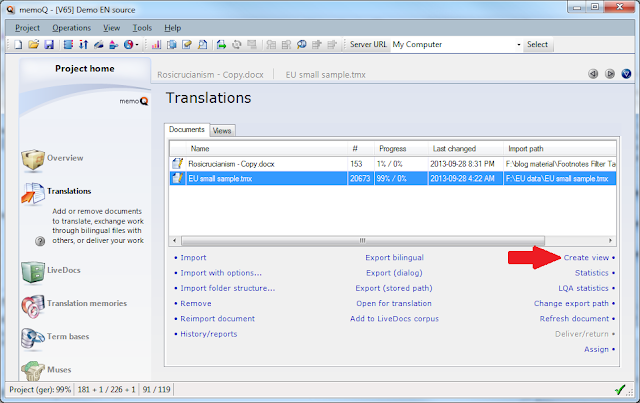
Task: Click the Export bilingual link
Action: (x=394, y=258)
